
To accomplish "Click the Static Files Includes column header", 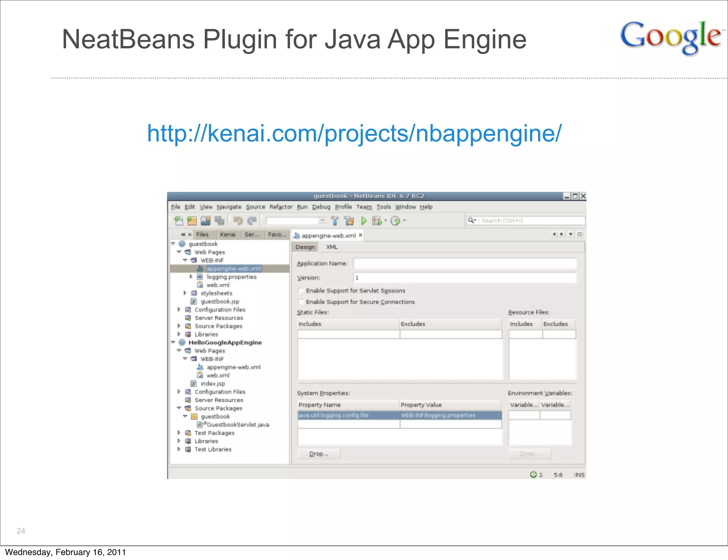I will [348, 324].
